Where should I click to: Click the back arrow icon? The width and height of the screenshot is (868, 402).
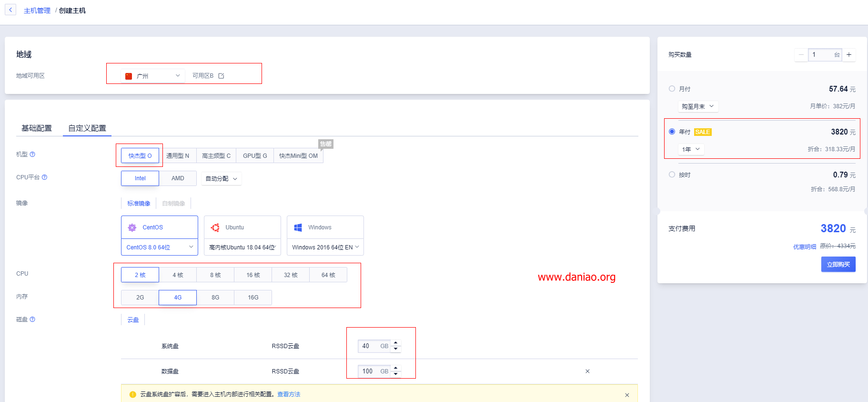tap(10, 10)
